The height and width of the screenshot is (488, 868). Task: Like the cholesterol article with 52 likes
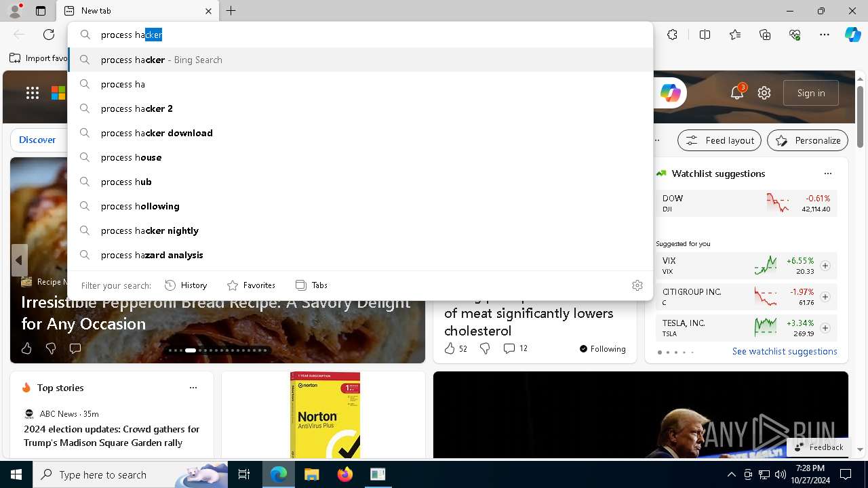coord(456,348)
